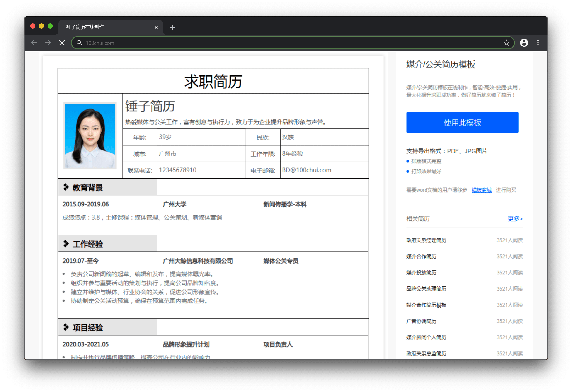Click the city value 广州市
This screenshot has height=392, width=572.
click(167, 154)
